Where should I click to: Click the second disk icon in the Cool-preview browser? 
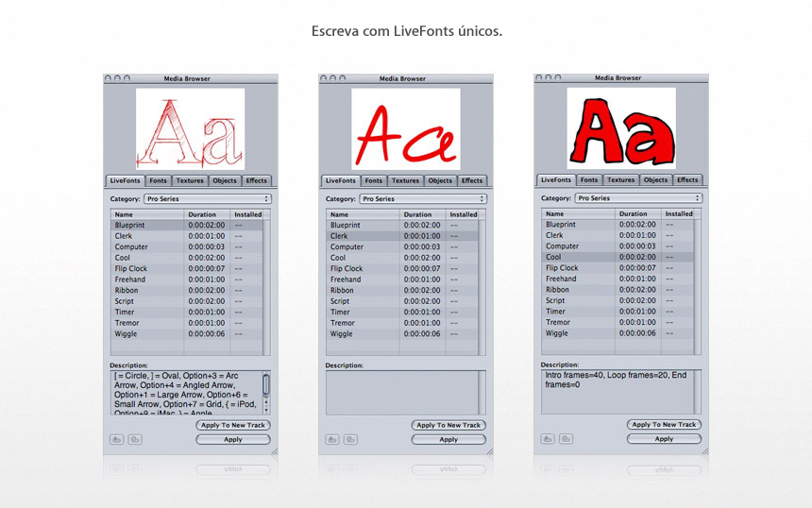(566, 438)
